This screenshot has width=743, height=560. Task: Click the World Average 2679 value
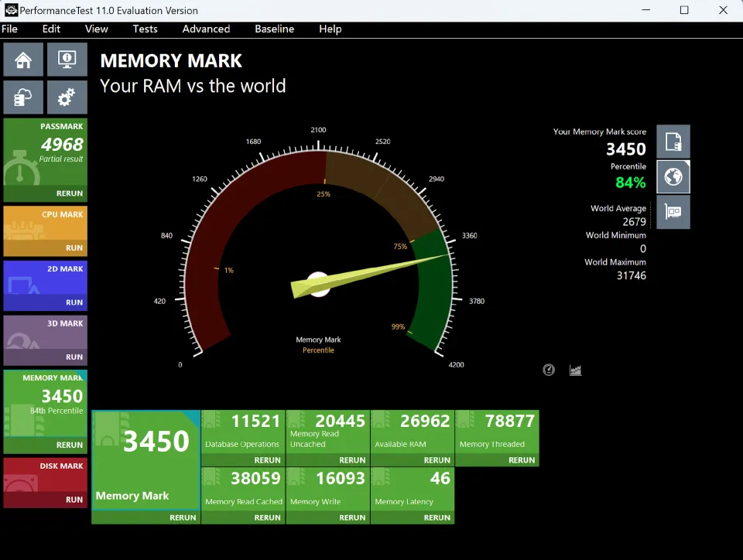634,221
